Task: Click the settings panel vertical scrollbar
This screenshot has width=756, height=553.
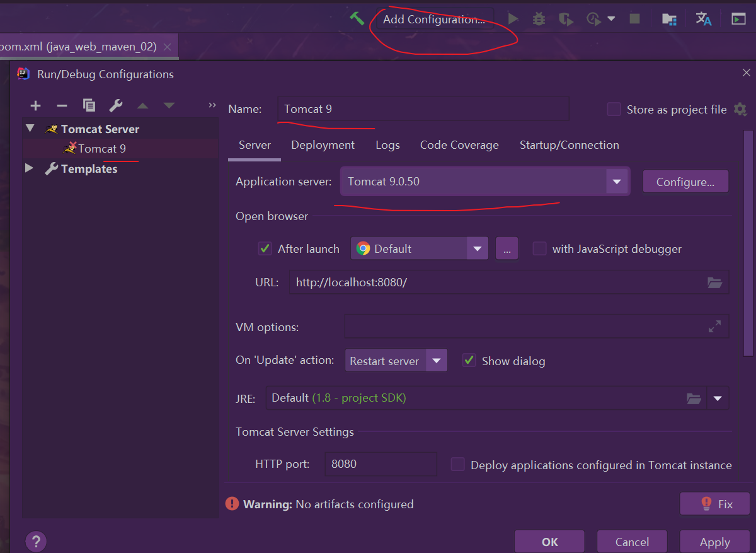Action: click(748, 243)
